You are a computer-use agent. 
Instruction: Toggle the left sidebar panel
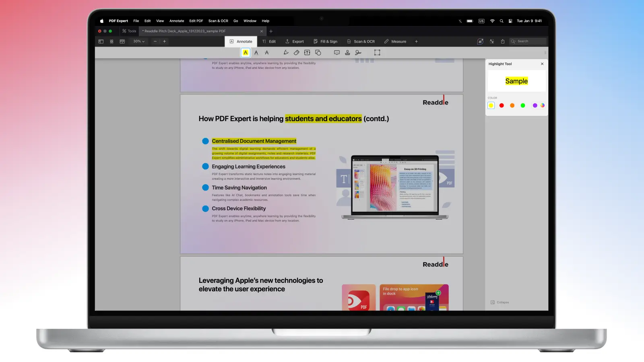pyautogui.click(x=101, y=41)
